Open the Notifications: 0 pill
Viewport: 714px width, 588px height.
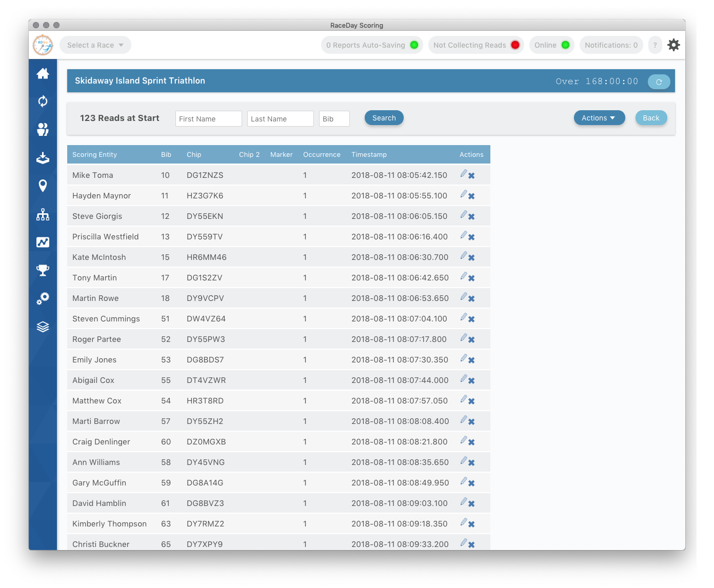point(611,45)
